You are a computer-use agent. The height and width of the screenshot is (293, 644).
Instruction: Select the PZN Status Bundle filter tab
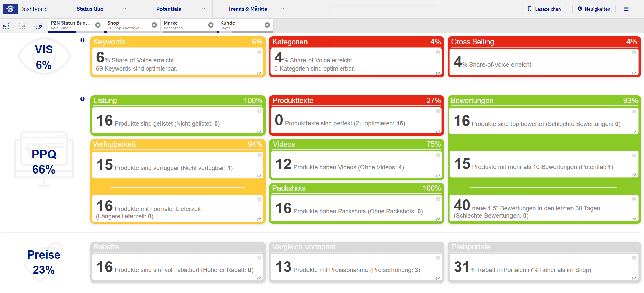[71, 25]
